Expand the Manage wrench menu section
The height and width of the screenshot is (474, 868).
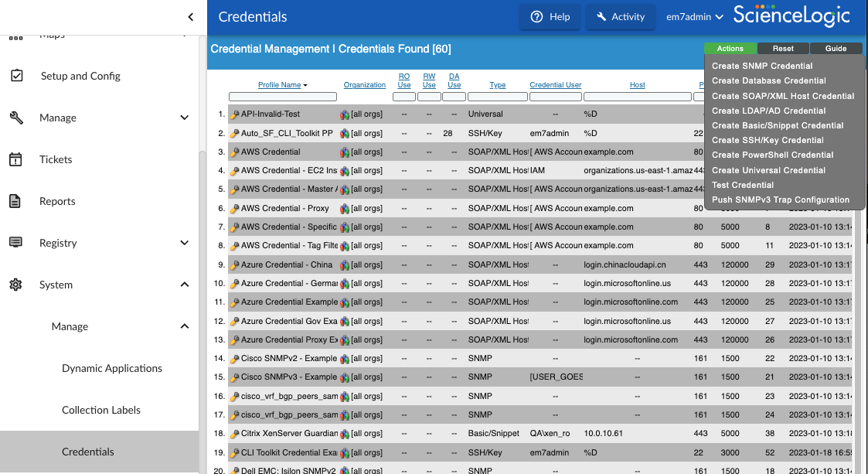[184, 118]
